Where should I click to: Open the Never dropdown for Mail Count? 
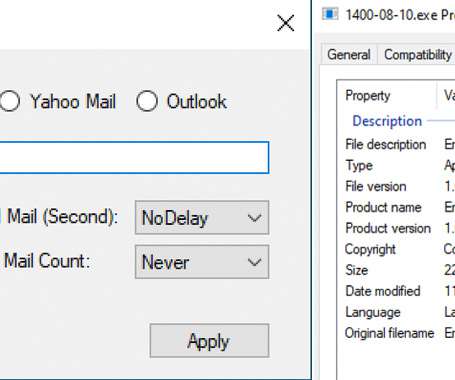click(202, 262)
